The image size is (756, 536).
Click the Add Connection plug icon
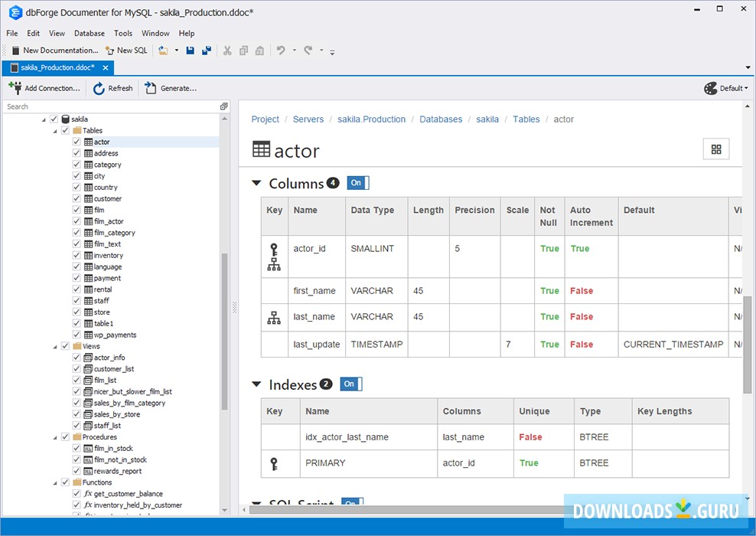[15, 88]
